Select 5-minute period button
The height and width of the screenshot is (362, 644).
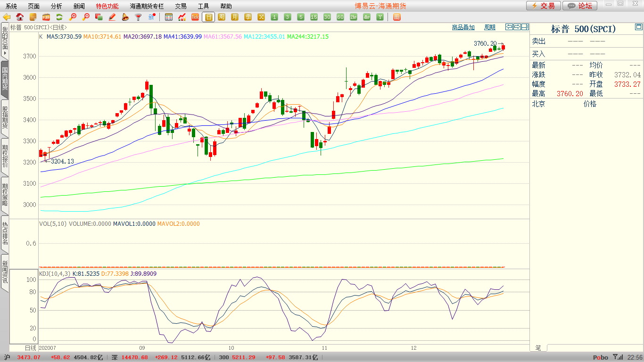coord(301,17)
